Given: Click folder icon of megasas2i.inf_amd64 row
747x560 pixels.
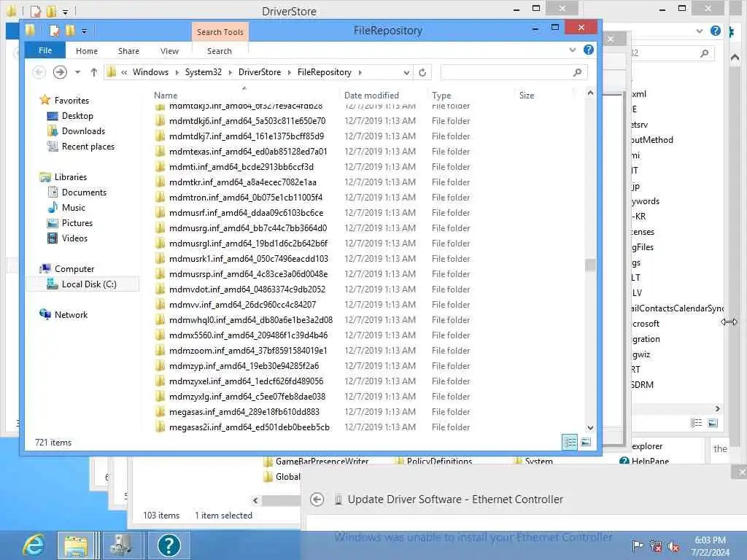Looking at the screenshot, I should (x=160, y=427).
